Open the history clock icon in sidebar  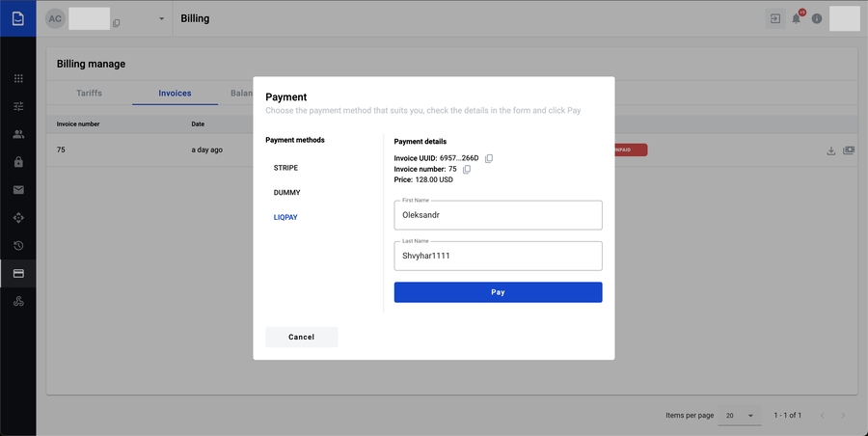tap(18, 245)
